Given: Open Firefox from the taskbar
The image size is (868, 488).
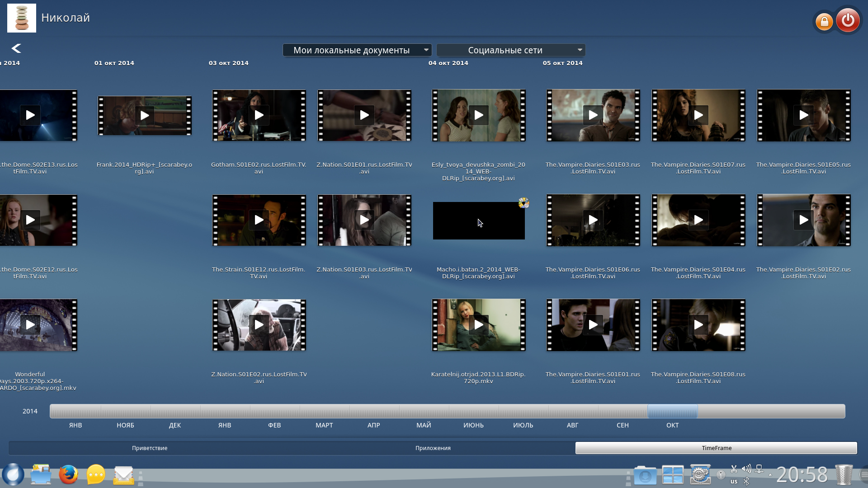Looking at the screenshot, I should pos(68,475).
